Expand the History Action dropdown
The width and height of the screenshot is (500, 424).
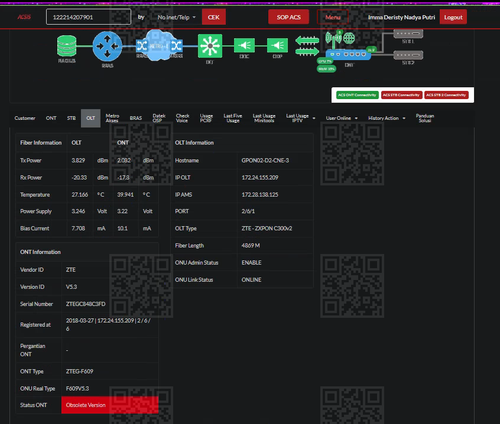387,118
